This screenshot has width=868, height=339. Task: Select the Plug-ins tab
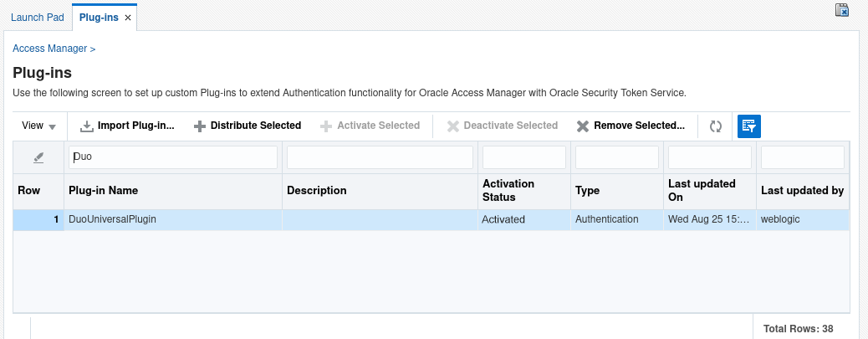pos(98,18)
